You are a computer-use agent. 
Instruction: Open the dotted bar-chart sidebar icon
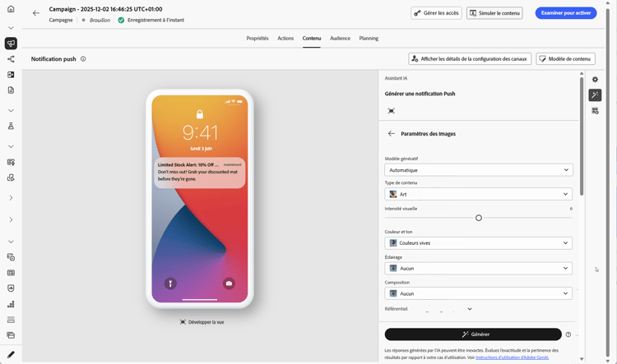point(11,304)
